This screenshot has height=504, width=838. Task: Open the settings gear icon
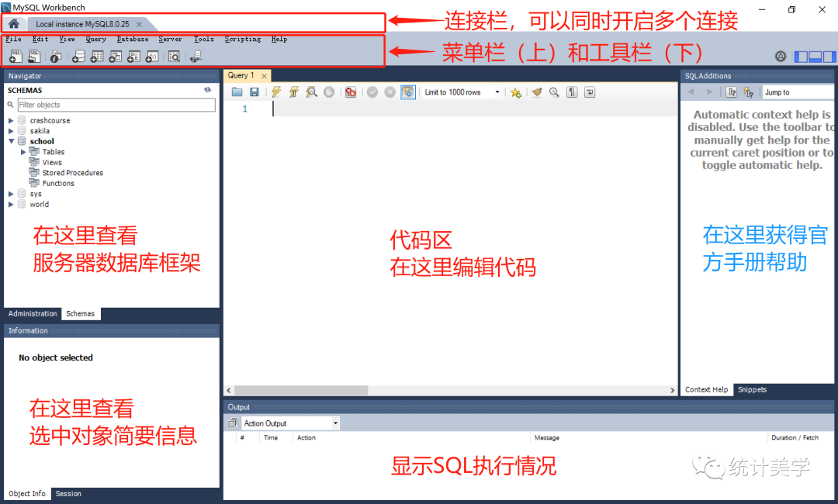[781, 57]
